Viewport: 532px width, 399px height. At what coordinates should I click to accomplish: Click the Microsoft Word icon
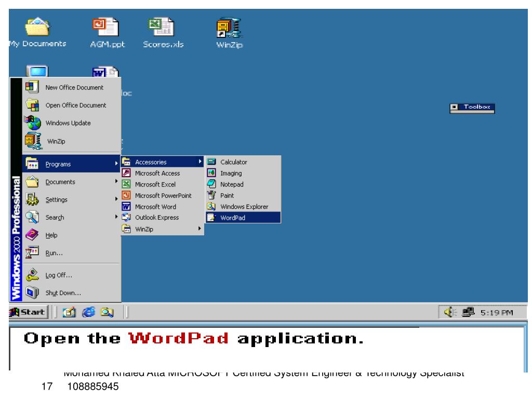(x=126, y=206)
